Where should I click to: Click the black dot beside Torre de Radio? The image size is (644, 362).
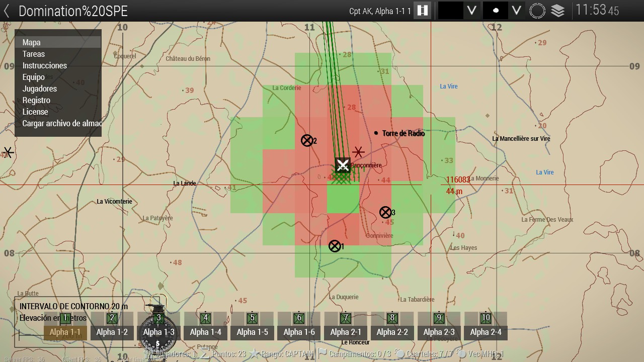pos(376,133)
